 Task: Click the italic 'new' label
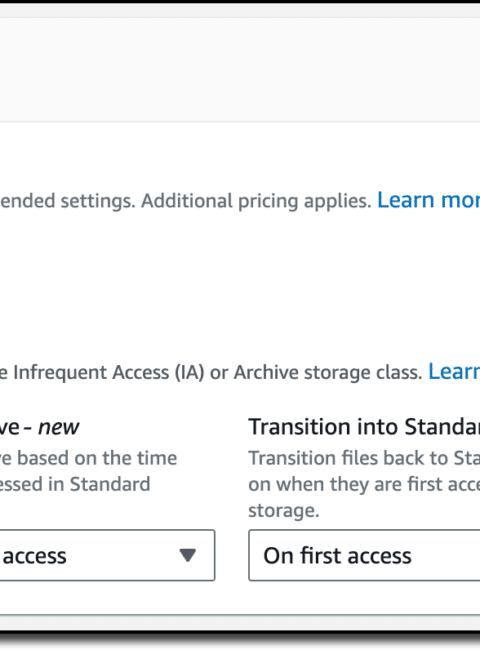(58, 427)
